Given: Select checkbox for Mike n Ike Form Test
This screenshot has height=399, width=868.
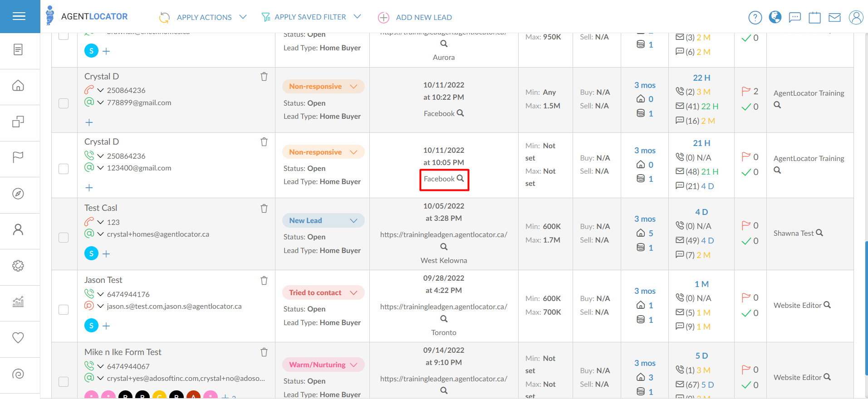Looking at the screenshot, I should point(64,382).
